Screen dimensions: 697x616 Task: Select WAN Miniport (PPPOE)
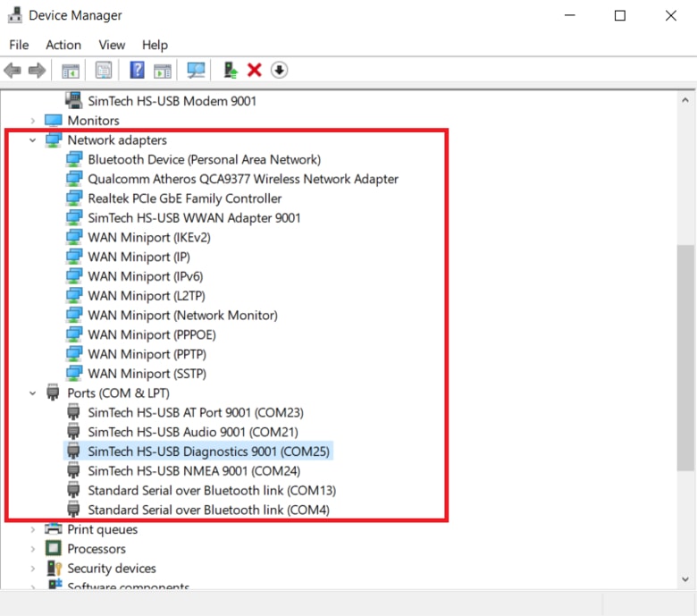point(152,334)
